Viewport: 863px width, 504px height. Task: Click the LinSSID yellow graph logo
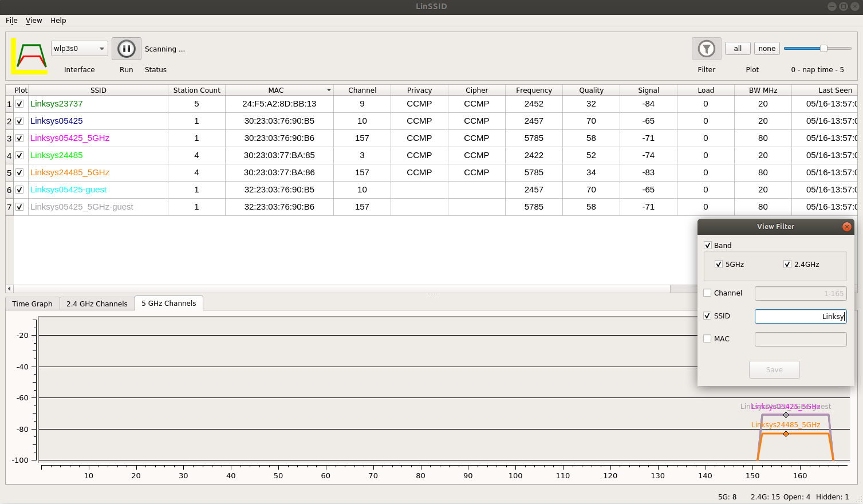point(30,56)
